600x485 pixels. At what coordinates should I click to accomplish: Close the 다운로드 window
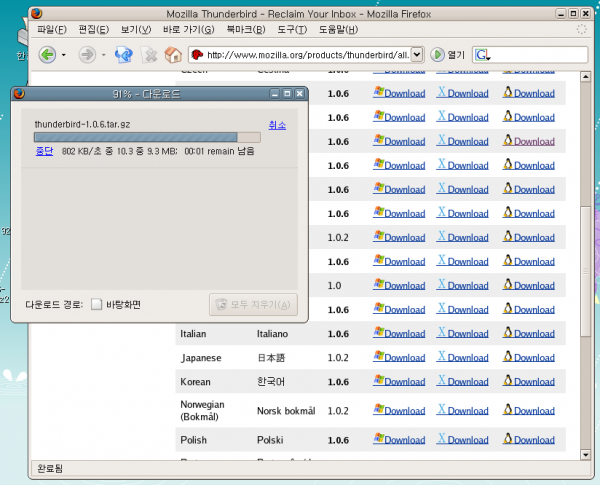click(x=300, y=94)
